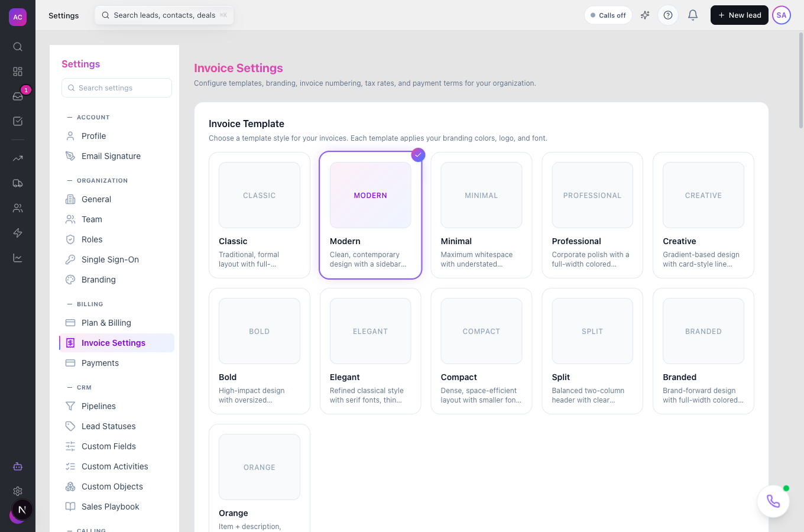Open the SA user avatar menu
The width and height of the screenshot is (804, 532).
782,15
